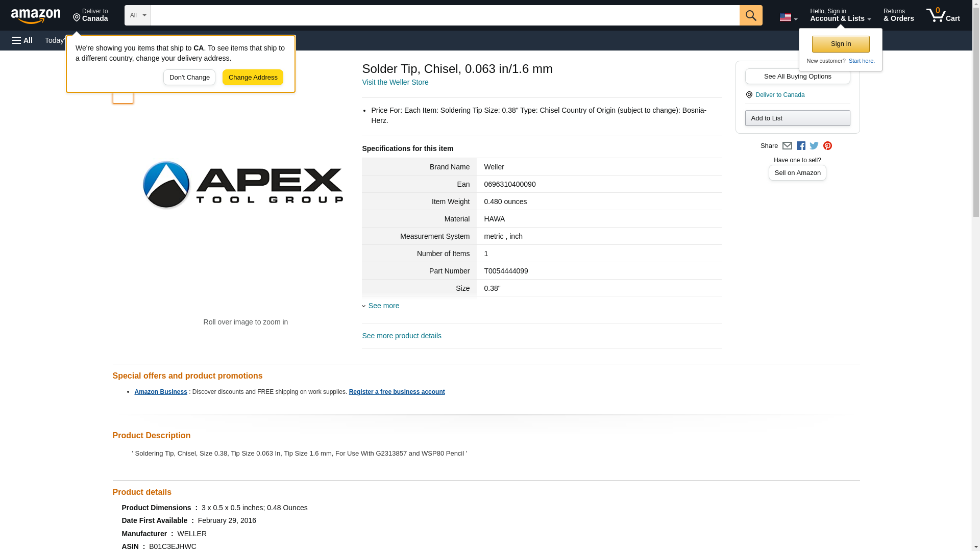The height and width of the screenshot is (551, 980).
Task: Click the Change Address button
Action: [x=253, y=78]
